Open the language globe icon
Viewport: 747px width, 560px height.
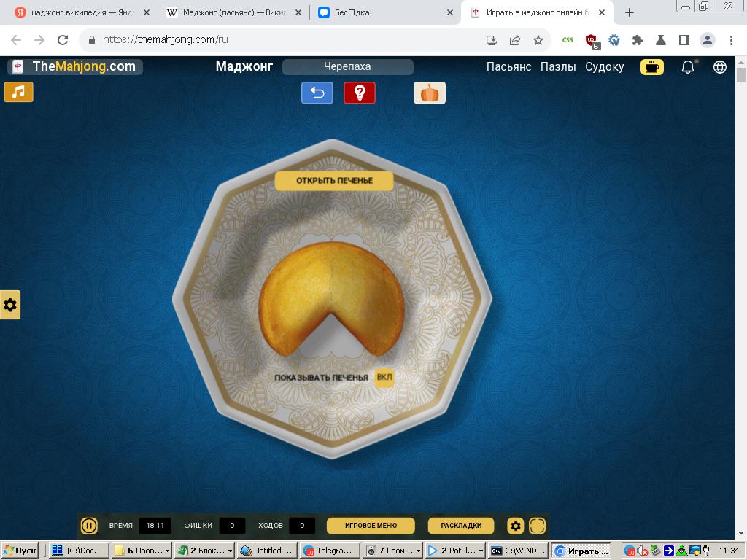(720, 67)
